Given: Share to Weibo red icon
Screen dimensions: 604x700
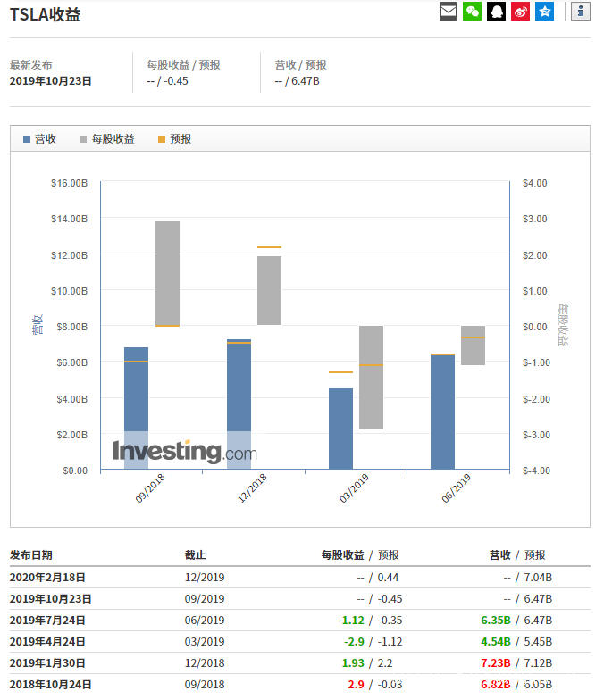Looking at the screenshot, I should pos(520,12).
